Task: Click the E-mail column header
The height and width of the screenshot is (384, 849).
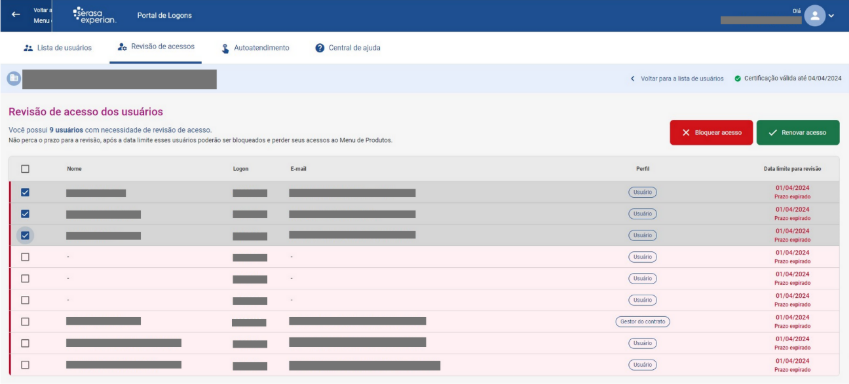Action: click(298, 169)
